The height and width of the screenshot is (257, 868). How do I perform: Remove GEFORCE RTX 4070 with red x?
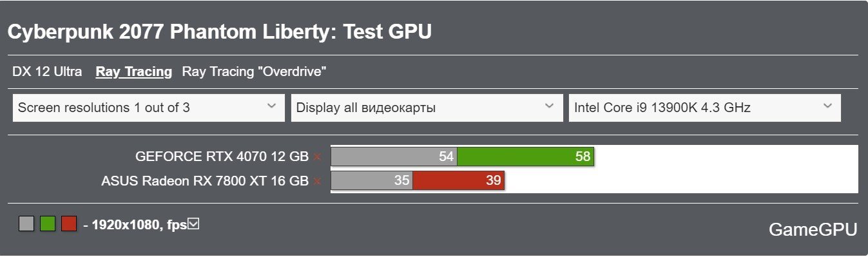pyautogui.click(x=317, y=157)
